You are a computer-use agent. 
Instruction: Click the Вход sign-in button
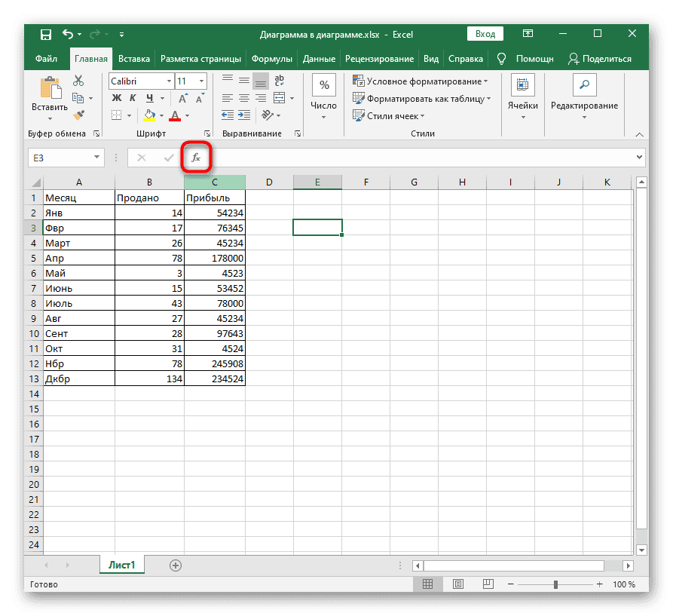(485, 33)
